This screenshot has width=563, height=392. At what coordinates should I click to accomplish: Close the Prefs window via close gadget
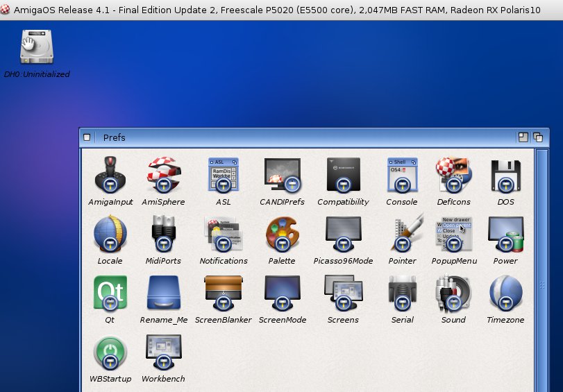coord(87,137)
